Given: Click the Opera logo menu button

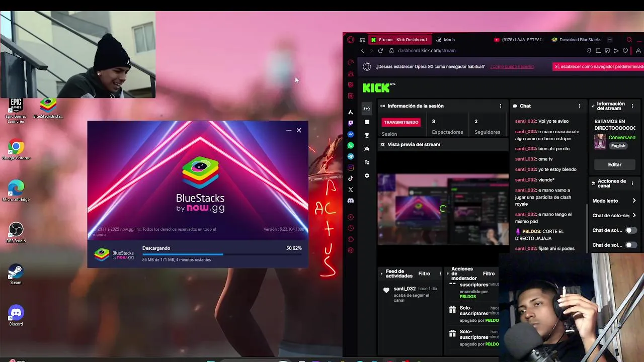Looking at the screenshot, I should click(351, 40).
